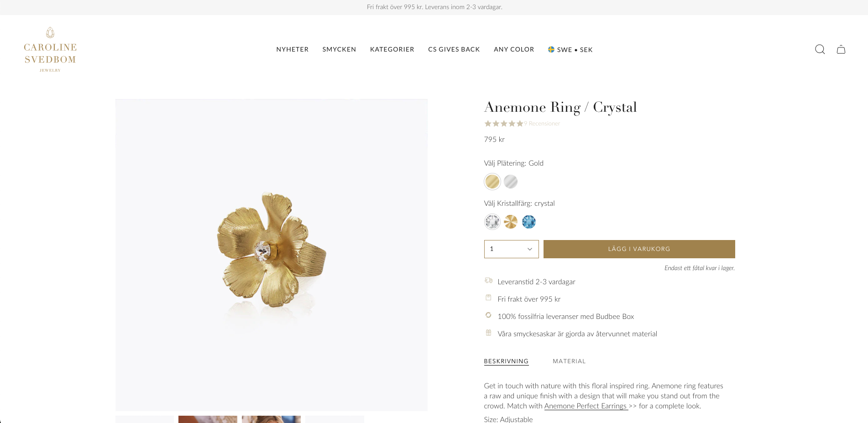Select silver rhodium plating option

tap(511, 182)
